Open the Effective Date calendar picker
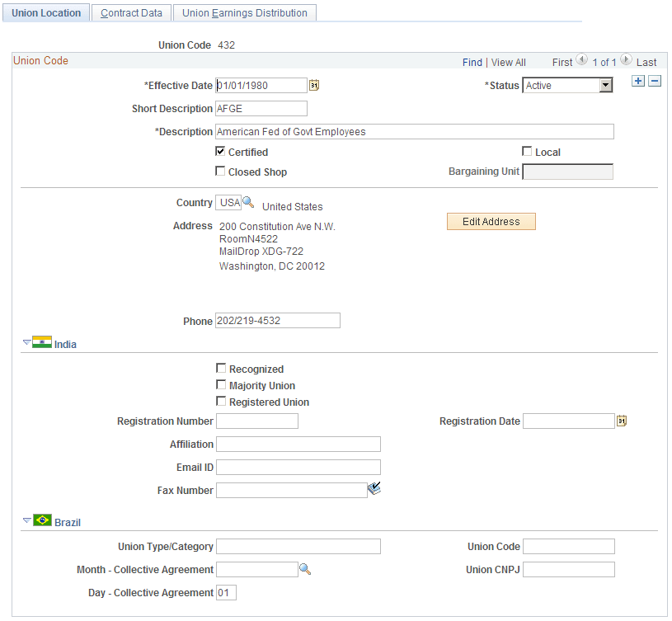Screen dimensions: 672x621 pyautogui.click(x=315, y=85)
